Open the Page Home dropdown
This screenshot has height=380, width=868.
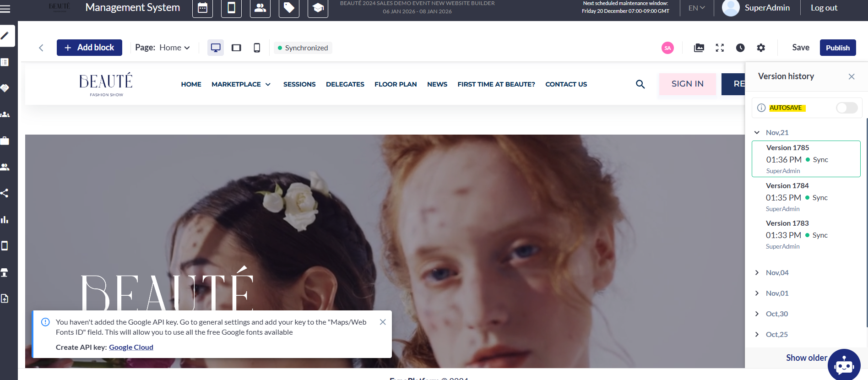[x=174, y=48]
